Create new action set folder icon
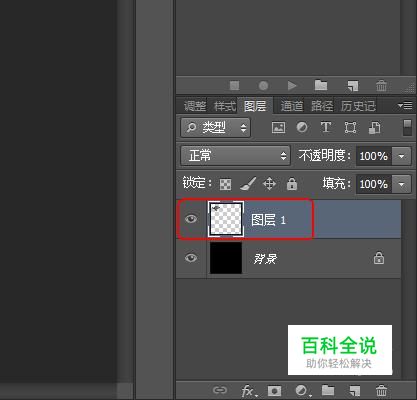The width and height of the screenshot is (417, 400). pos(321,85)
